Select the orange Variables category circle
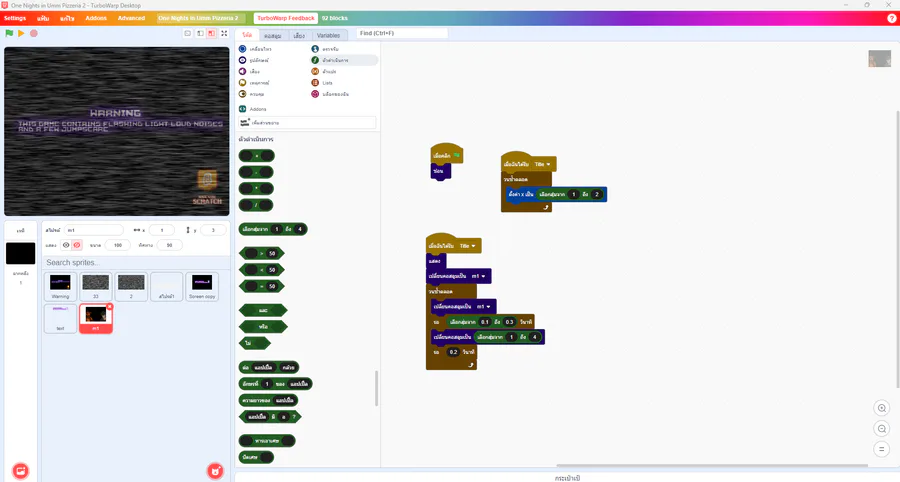The width and height of the screenshot is (900, 482). (315, 71)
